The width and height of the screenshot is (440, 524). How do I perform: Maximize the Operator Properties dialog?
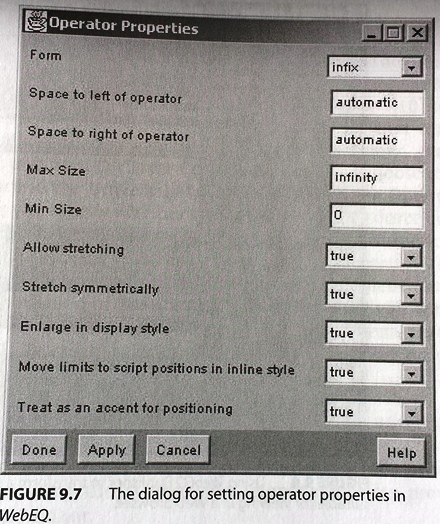(x=394, y=33)
